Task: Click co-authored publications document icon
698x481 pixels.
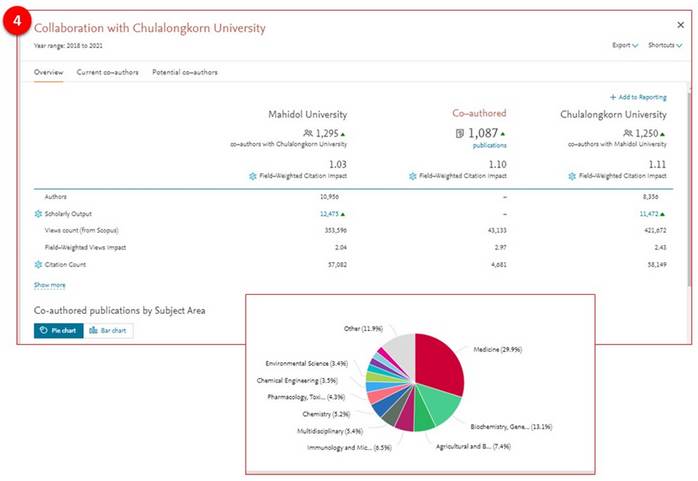Action: point(459,133)
